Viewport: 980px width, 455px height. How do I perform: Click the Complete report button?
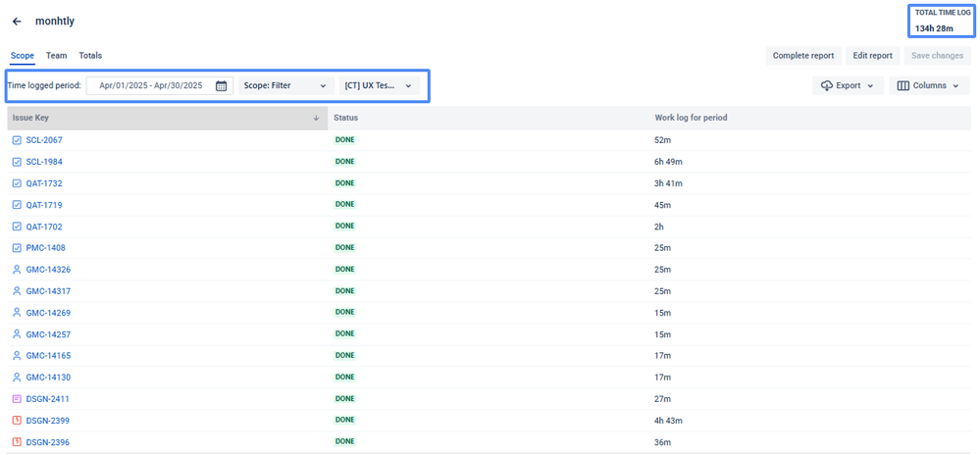(803, 56)
